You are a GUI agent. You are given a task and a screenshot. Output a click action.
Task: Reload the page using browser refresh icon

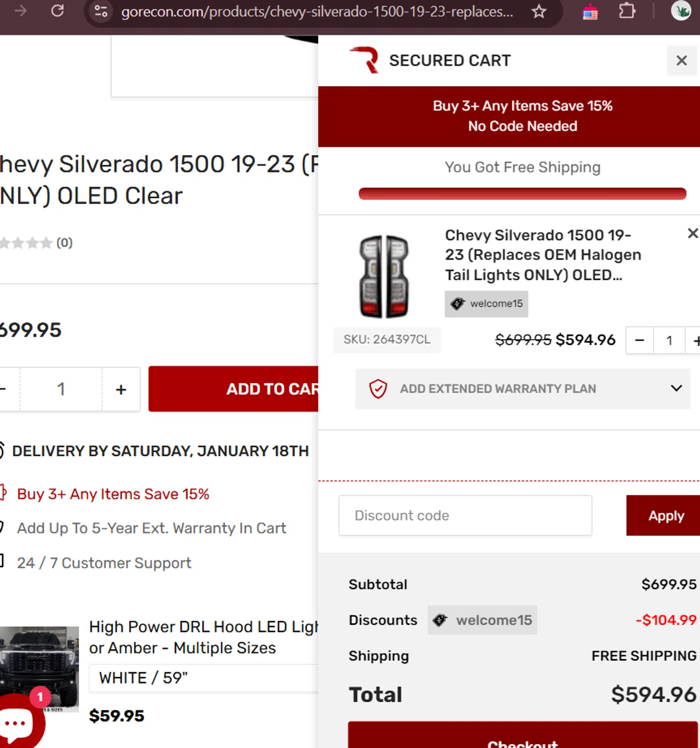click(57, 10)
